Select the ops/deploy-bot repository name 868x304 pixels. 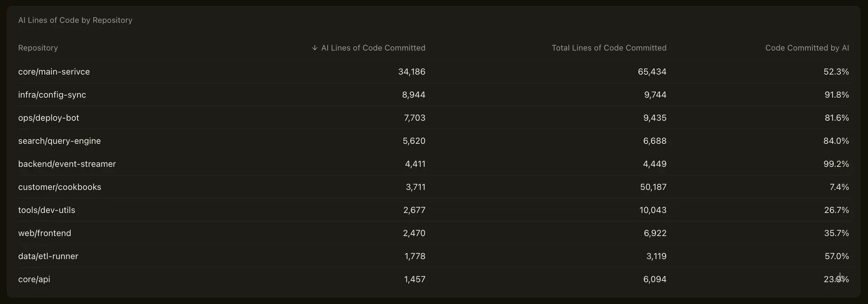(48, 118)
